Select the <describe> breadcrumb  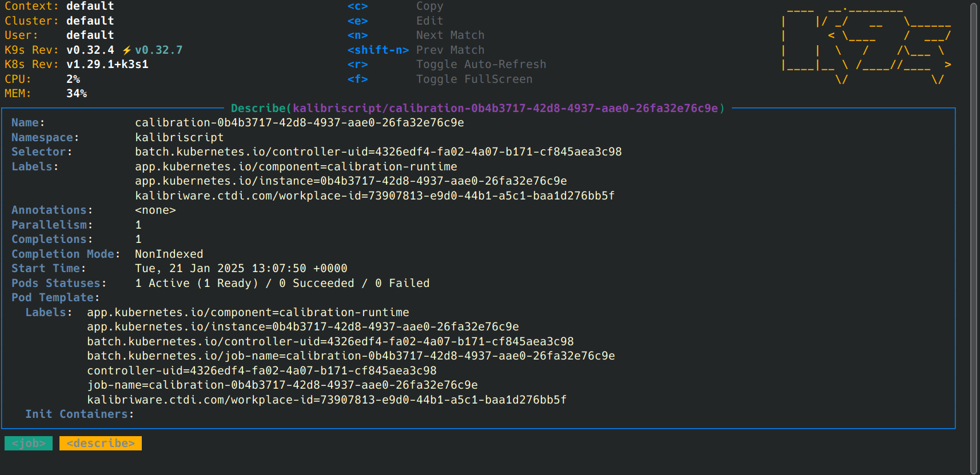pos(101,444)
